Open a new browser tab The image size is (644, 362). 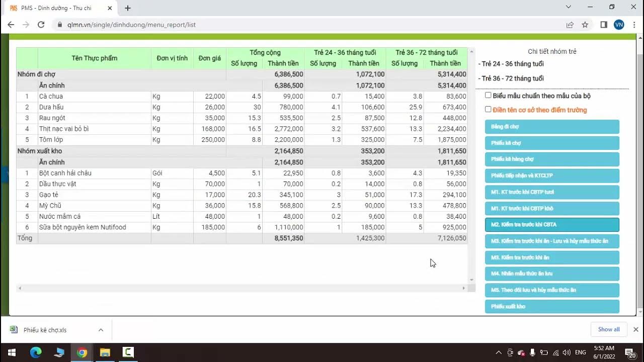pos(128,8)
